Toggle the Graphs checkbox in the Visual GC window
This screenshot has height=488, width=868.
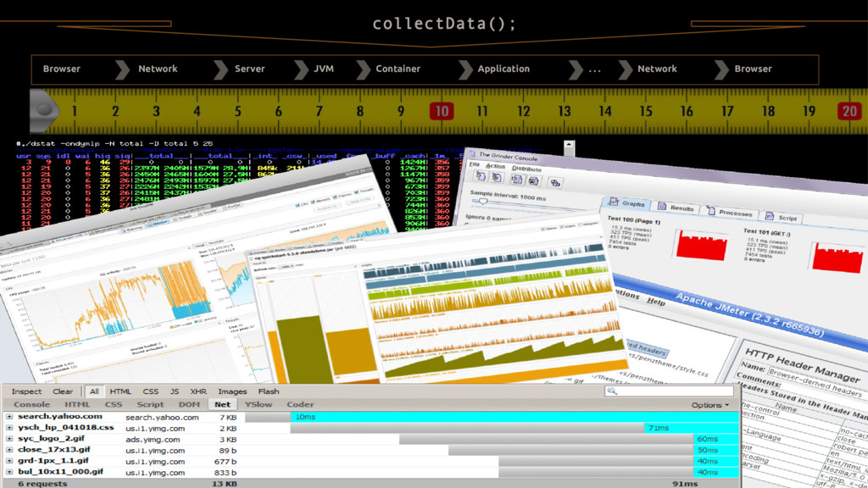coord(563,227)
